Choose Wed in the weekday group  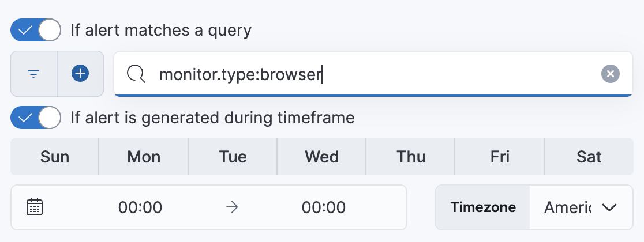pos(322,157)
